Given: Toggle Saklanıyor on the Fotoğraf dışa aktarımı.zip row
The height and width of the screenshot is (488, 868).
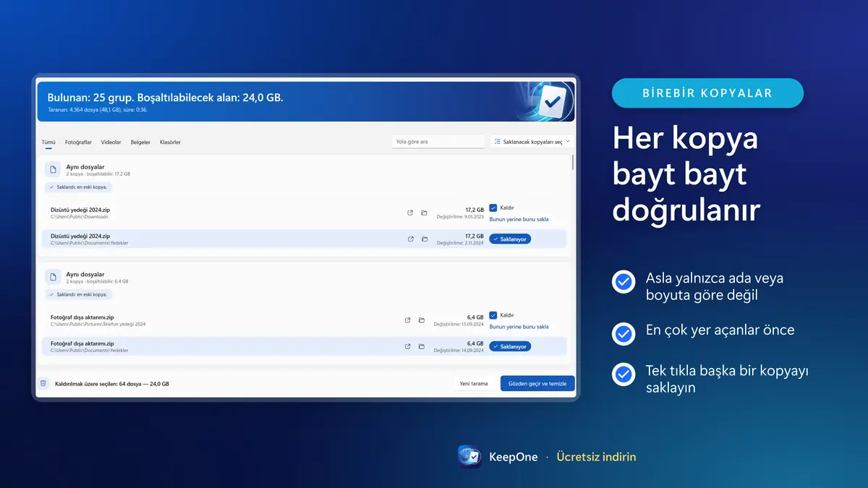Looking at the screenshot, I should click(x=510, y=346).
